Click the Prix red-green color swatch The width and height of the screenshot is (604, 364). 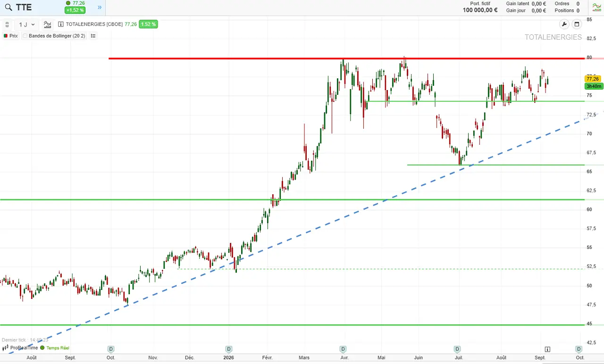(6, 36)
